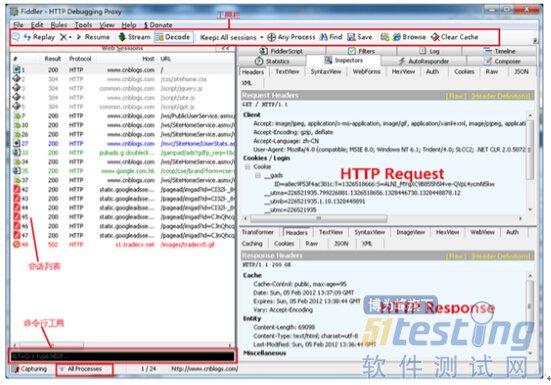Click the Resume toolbar button
The width and height of the screenshot is (551, 385).
pos(93,37)
